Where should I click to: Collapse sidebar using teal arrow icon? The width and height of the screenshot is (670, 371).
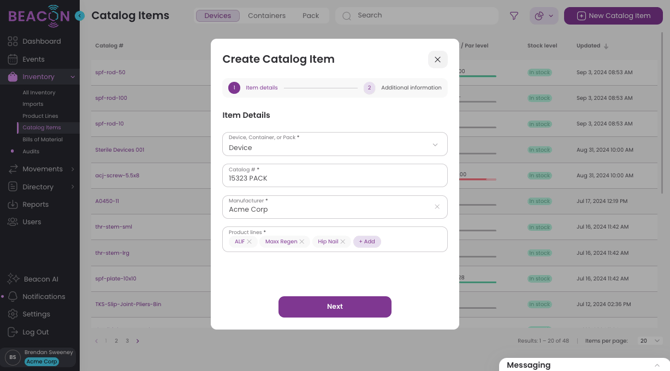coord(79,16)
